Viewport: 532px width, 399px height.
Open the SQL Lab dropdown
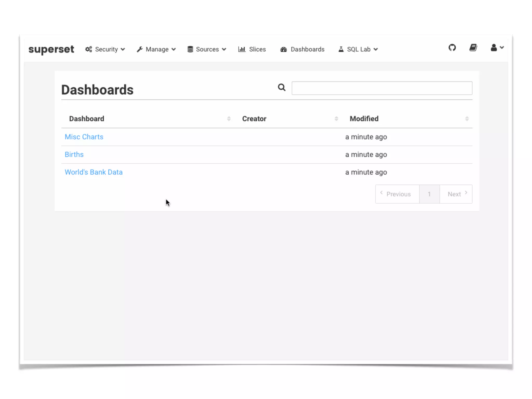pos(358,49)
